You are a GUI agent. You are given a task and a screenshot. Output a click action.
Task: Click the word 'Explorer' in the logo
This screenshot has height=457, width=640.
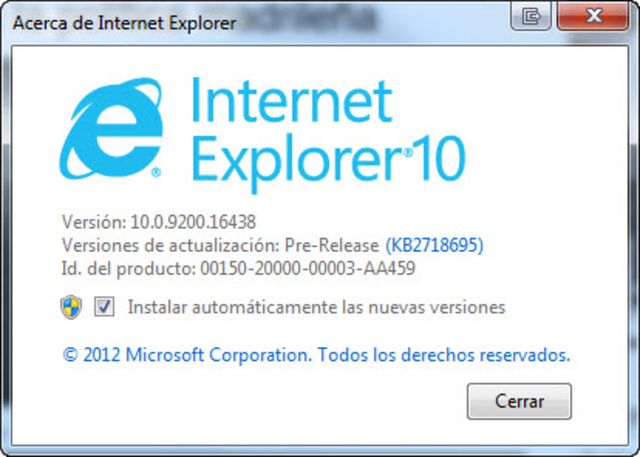[x=298, y=161]
